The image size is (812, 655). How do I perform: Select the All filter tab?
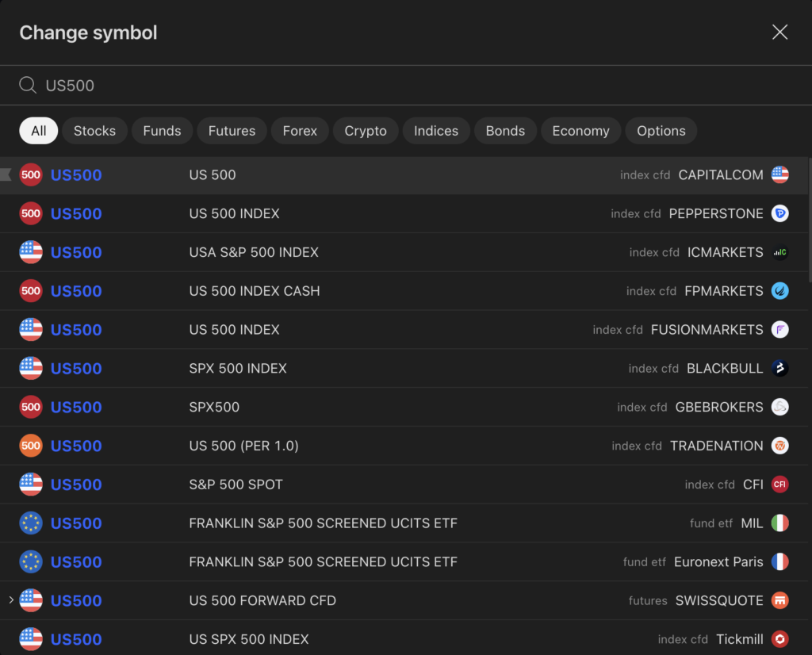coord(38,131)
